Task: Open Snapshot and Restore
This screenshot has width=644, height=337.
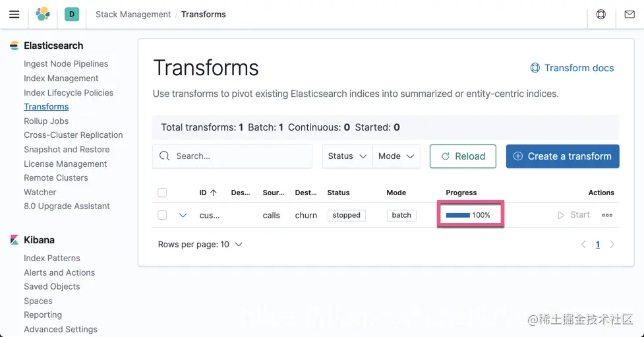Action: tap(67, 149)
